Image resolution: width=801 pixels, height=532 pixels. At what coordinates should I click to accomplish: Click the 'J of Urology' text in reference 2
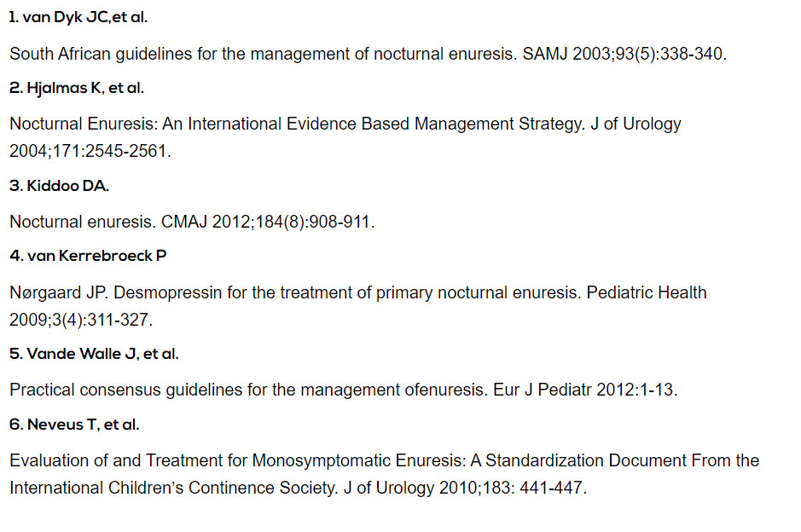pos(636,124)
